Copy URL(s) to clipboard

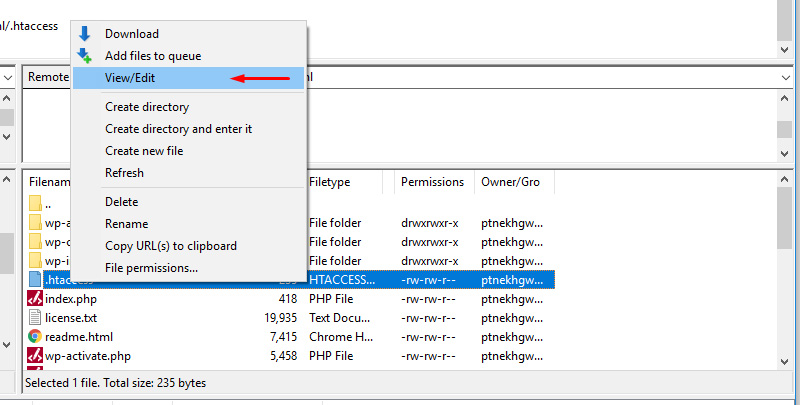tap(171, 246)
